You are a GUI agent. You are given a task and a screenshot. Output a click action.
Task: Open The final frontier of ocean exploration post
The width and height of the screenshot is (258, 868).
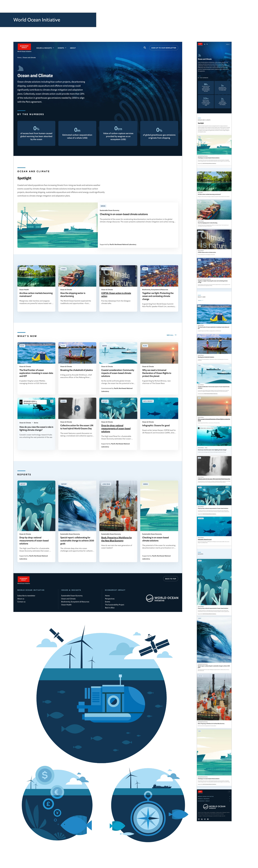[x=36, y=373]
